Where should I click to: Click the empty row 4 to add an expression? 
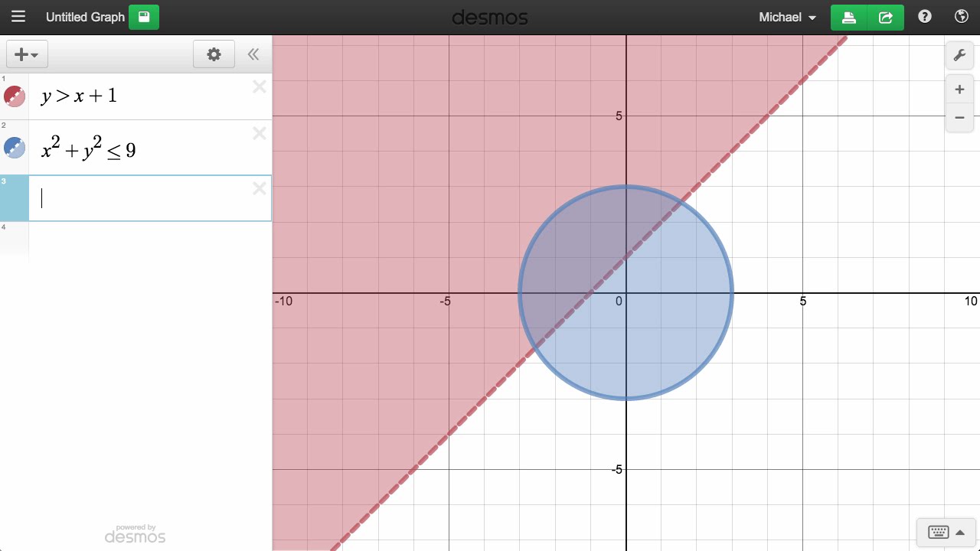point(150,242)
